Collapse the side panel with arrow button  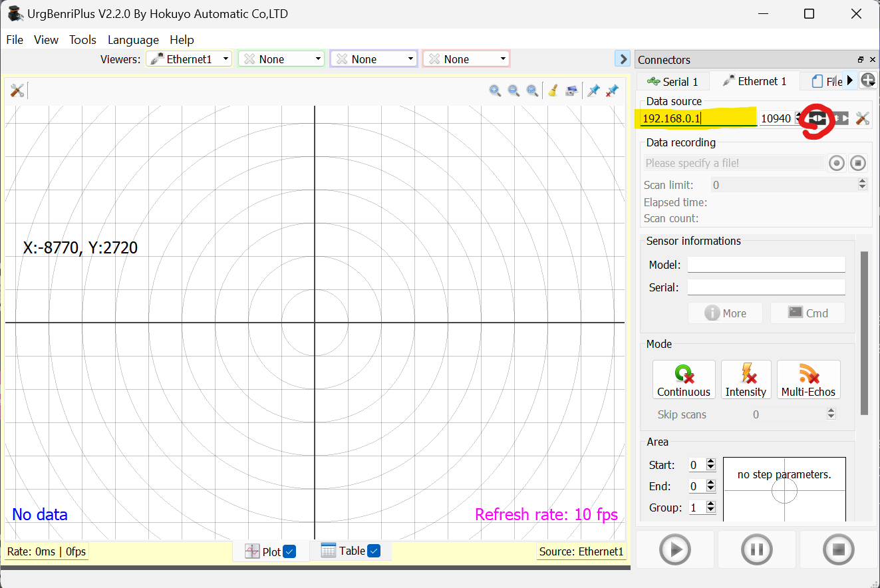(623, 59)
